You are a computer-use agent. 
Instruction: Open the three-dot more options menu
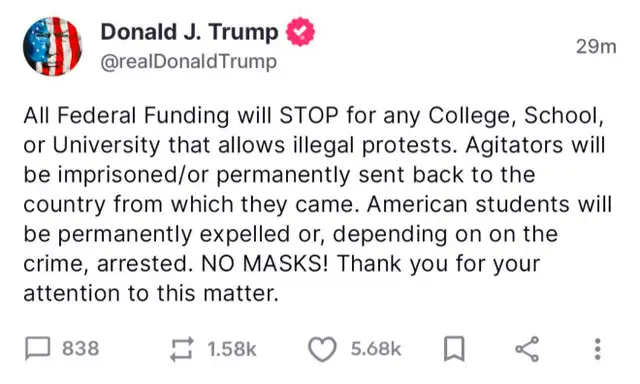[598, 349]
